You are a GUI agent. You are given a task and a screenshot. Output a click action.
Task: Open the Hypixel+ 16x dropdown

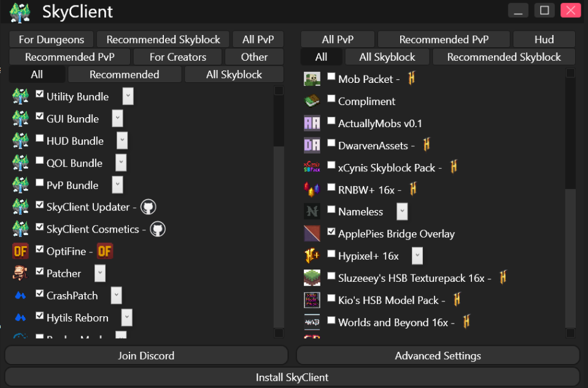417,255
